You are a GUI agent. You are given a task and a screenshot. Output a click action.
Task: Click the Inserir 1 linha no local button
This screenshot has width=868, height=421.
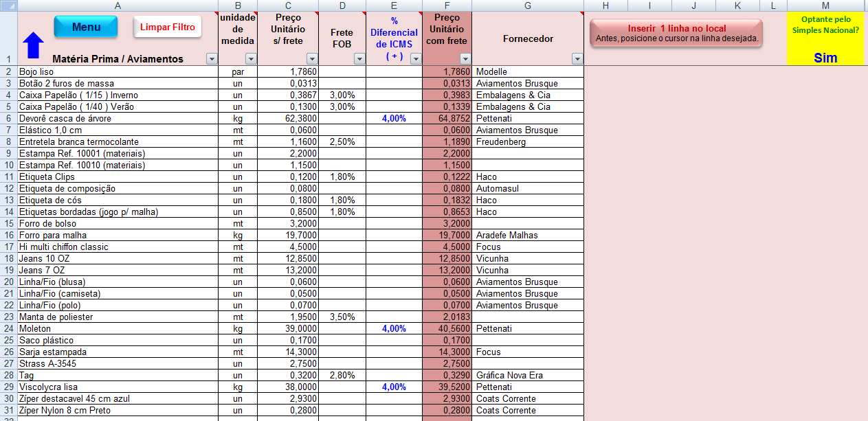point(676,33)
